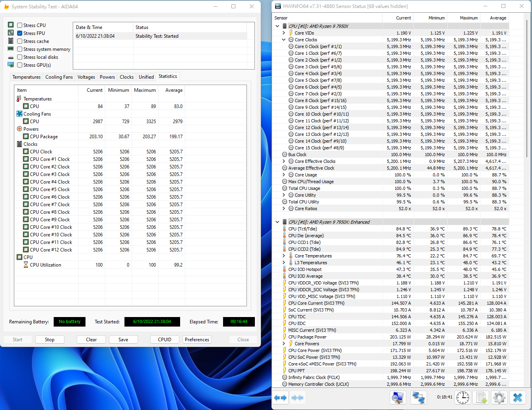Click CPU (Tctl/Tdie) thermometer icon
The image size is (532, 410).
point(284,229)
